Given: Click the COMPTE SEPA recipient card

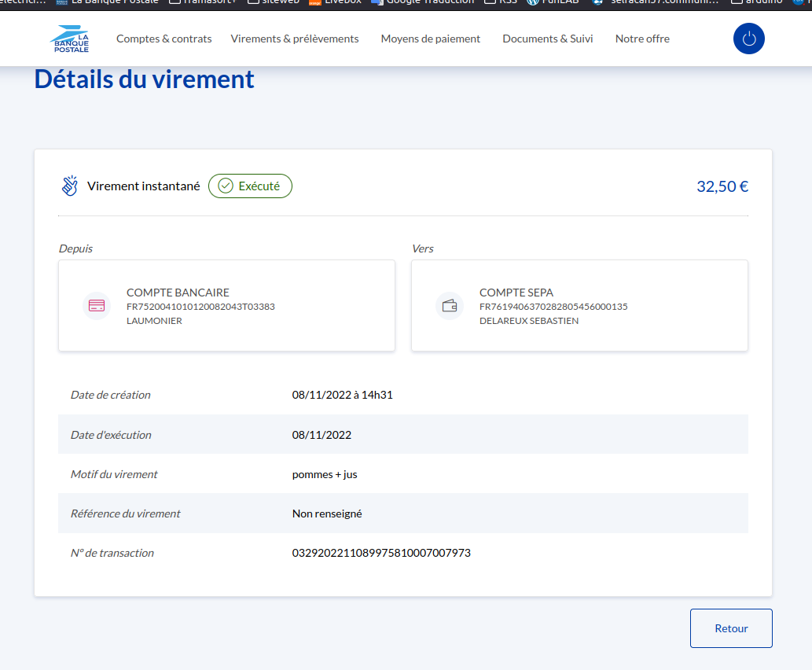Looking at the screenshot, I should tap(579, 306).
